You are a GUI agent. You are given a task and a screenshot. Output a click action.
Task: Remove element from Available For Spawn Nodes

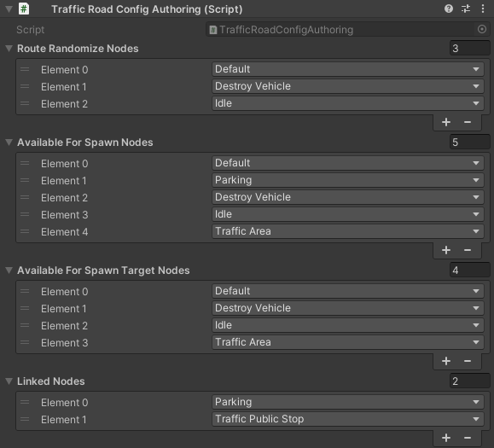(468, 250)
